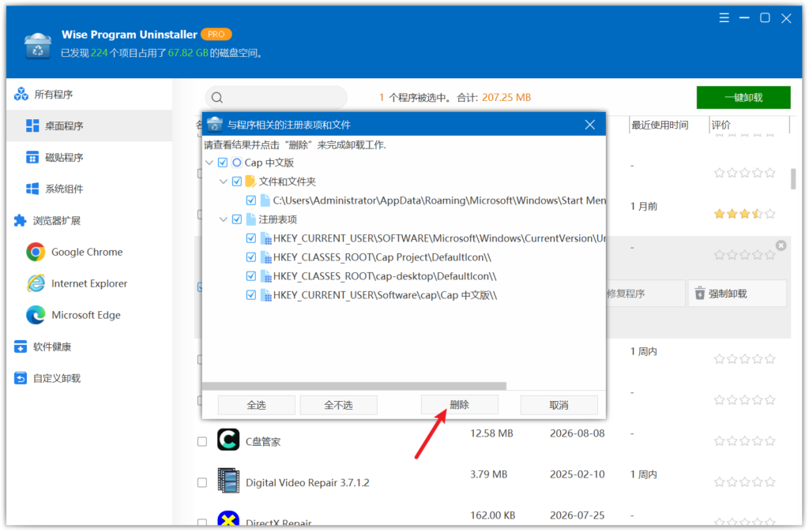Open the hamburger menu in the title bar

(x=724, y=18)
